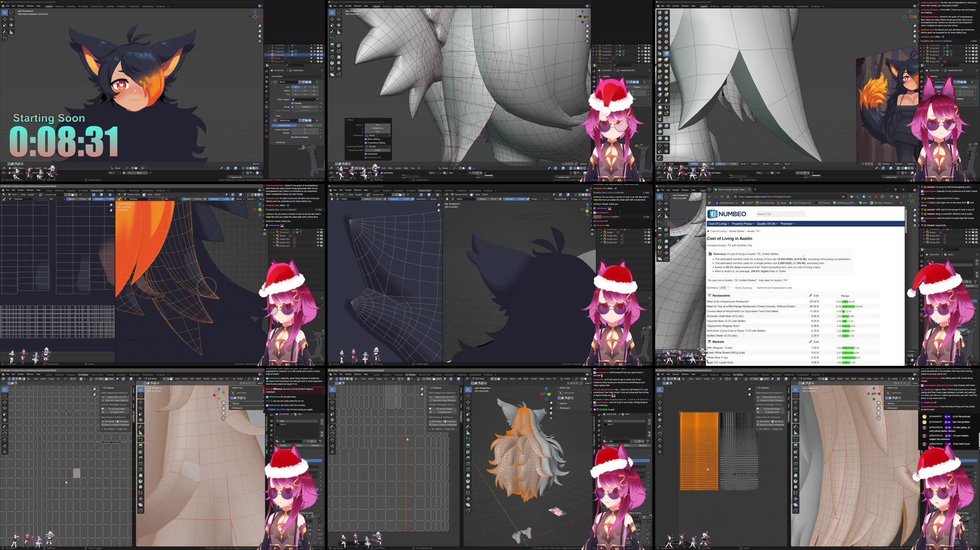Select the Rotate tool in the viewport toolbar

[11, 20]
